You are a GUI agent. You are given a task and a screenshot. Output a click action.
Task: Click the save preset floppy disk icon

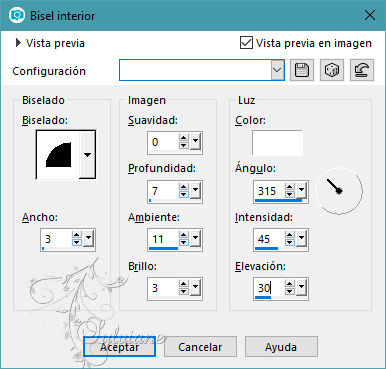(x=302, y=70)
